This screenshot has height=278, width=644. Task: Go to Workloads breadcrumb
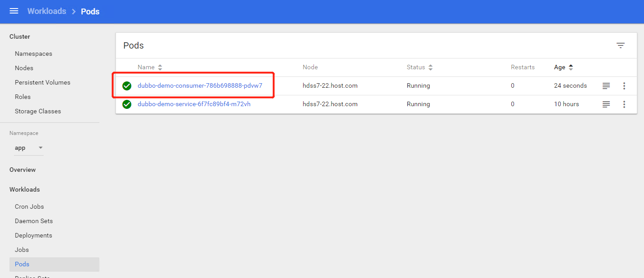coord(47,11)
